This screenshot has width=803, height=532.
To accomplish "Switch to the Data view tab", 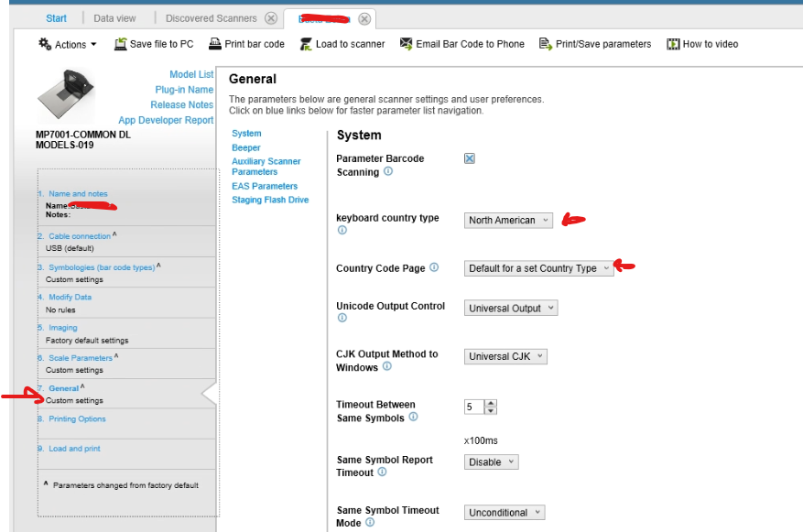I will click(114, 18).
